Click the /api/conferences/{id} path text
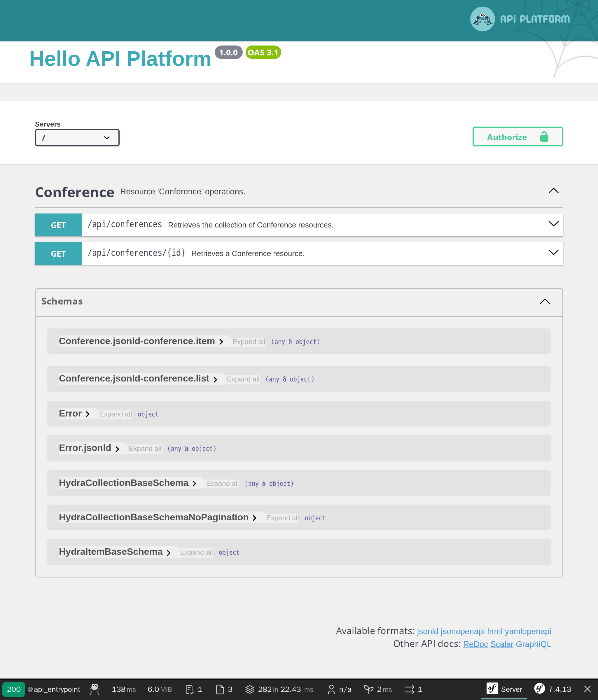Viewport: 598px width, 700px height. (x=137, y=253)
